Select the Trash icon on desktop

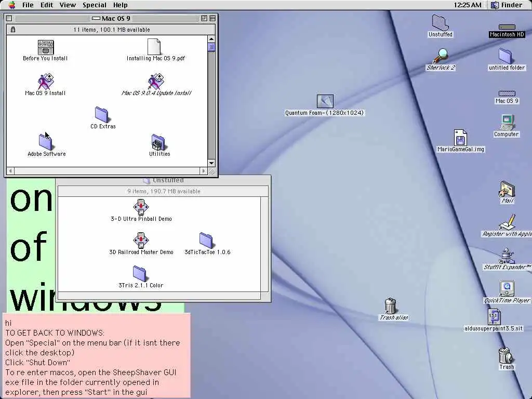506,355
